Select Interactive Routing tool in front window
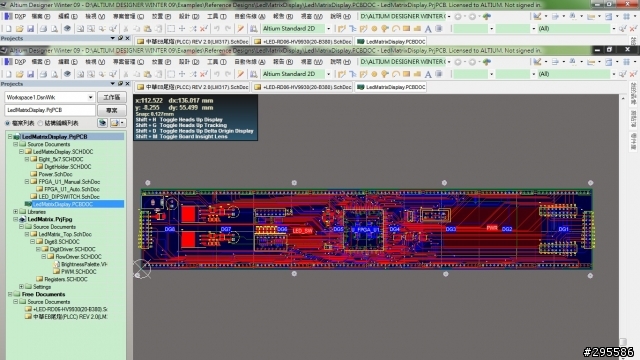 click(342, 74)
